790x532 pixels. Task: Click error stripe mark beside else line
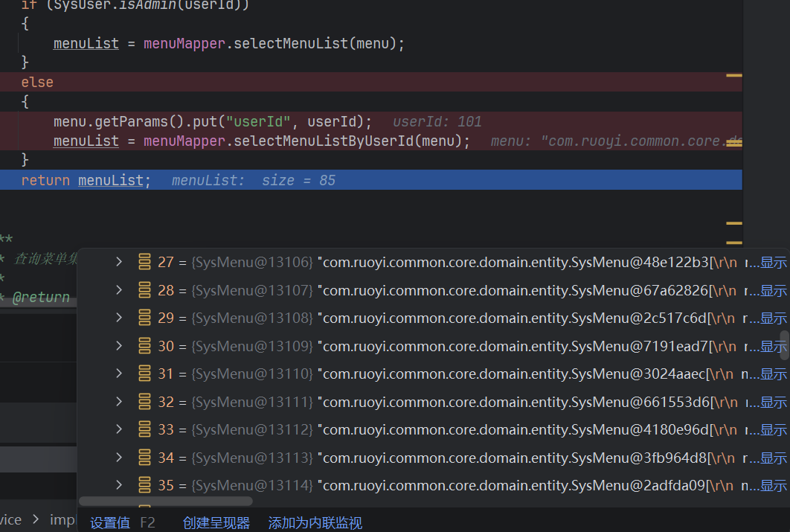click(734, 76)
